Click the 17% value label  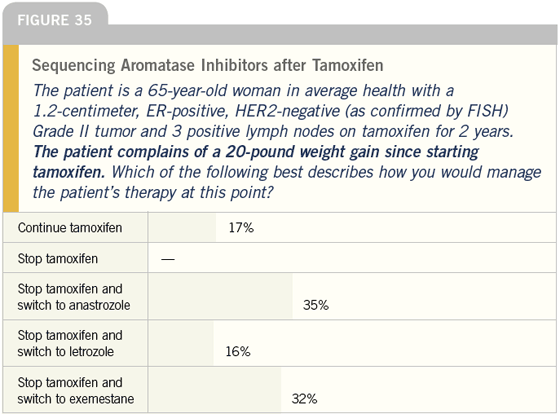[x=241, y=228]
